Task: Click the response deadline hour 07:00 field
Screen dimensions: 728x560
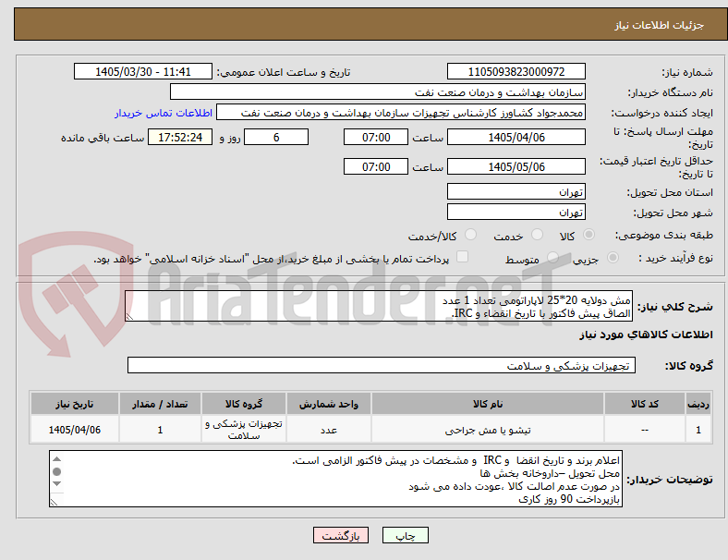Action: [376, 137]
